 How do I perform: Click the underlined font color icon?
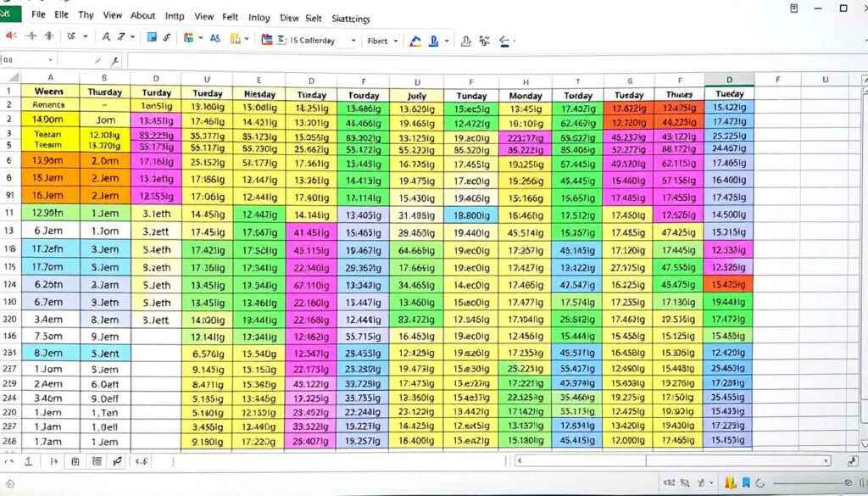[x=435, y=40]
